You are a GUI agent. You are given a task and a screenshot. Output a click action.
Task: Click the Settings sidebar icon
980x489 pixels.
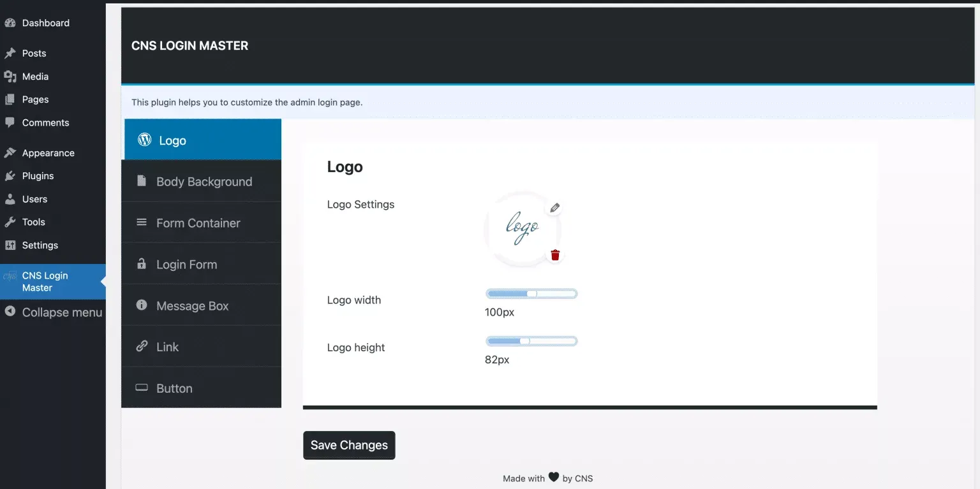click(x=11, y=245)
